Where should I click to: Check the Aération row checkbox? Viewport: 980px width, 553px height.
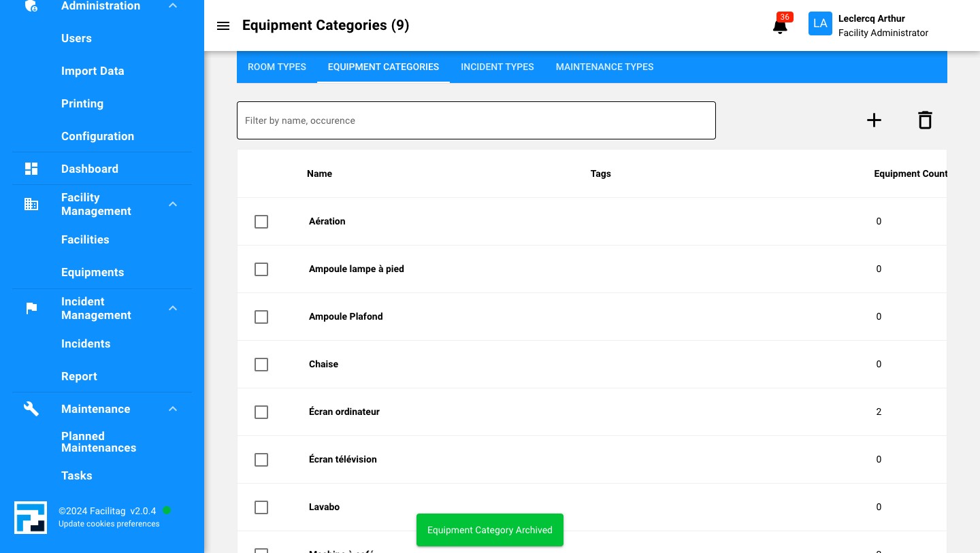[261, 222]
